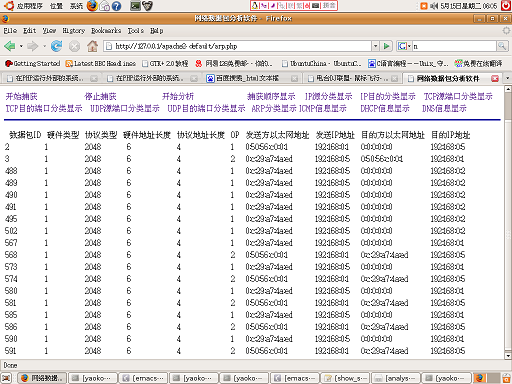Open the DHCP信息显示 link
The width and height of the screenshot is (512, 384).
click(385, 109)
